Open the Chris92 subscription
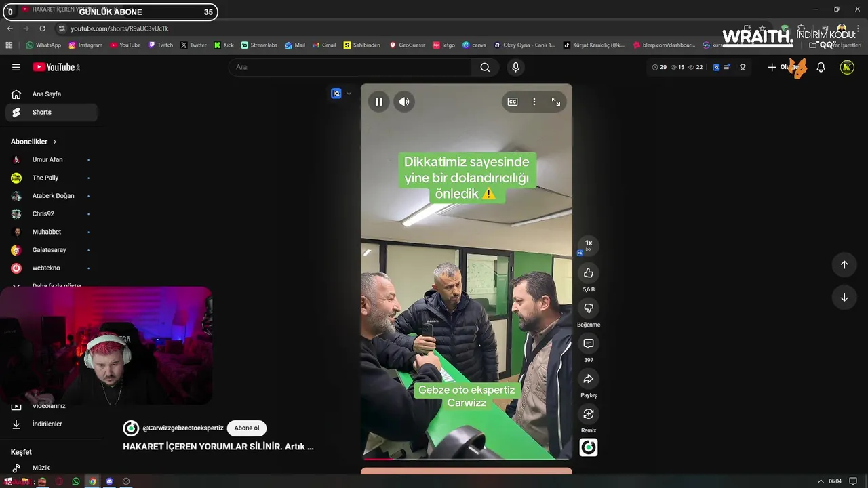The height and width of the screenshot is (488, 868). pos(52,214)
